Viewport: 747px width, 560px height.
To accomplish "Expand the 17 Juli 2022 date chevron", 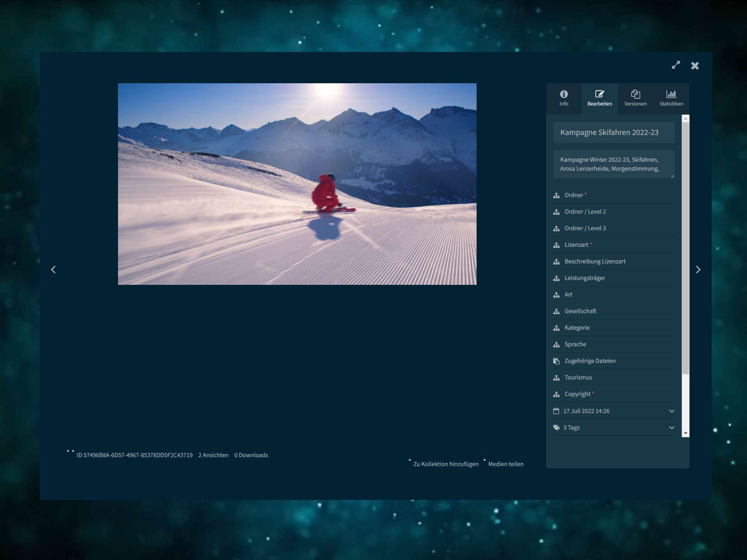I will pos(671,411).
